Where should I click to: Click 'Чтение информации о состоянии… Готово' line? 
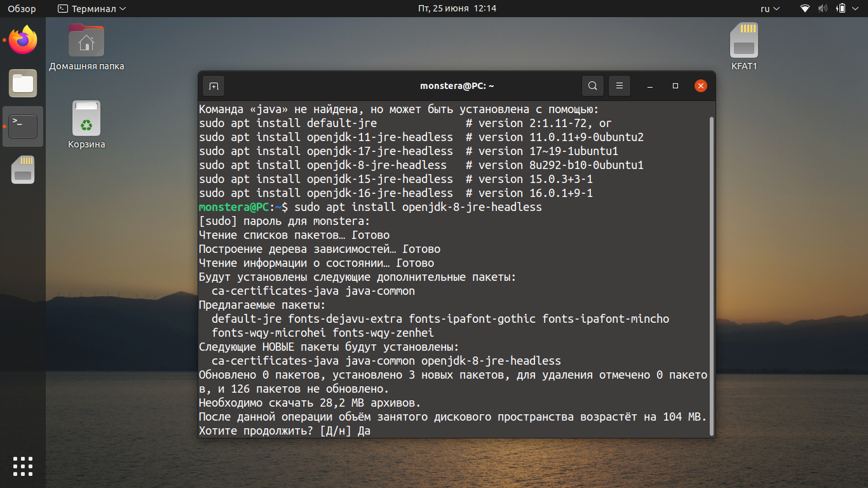[x=316, y=263]
